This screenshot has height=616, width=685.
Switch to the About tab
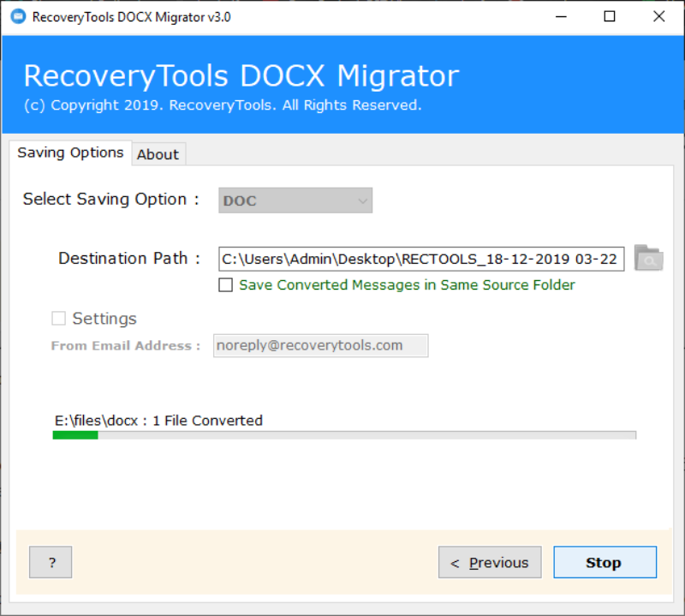point(158,154)
